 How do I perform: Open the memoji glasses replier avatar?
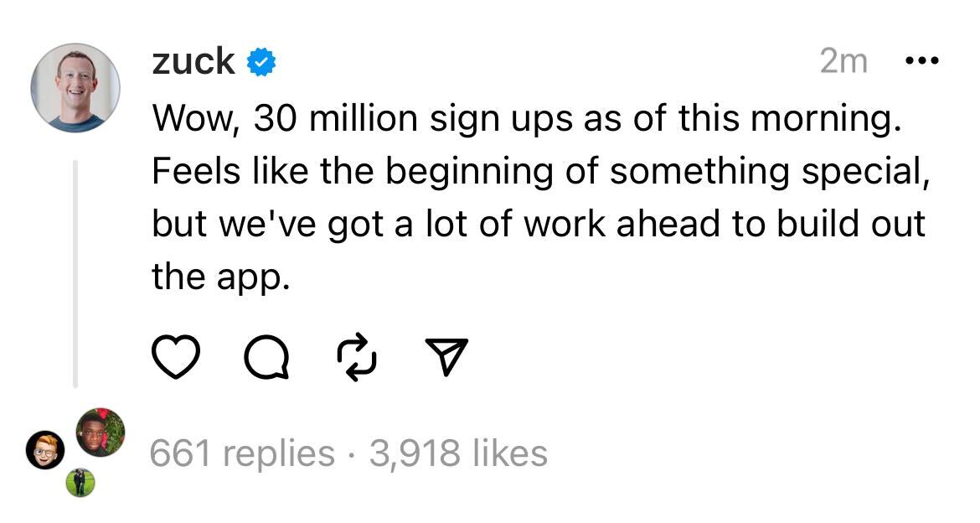[45, 450]
